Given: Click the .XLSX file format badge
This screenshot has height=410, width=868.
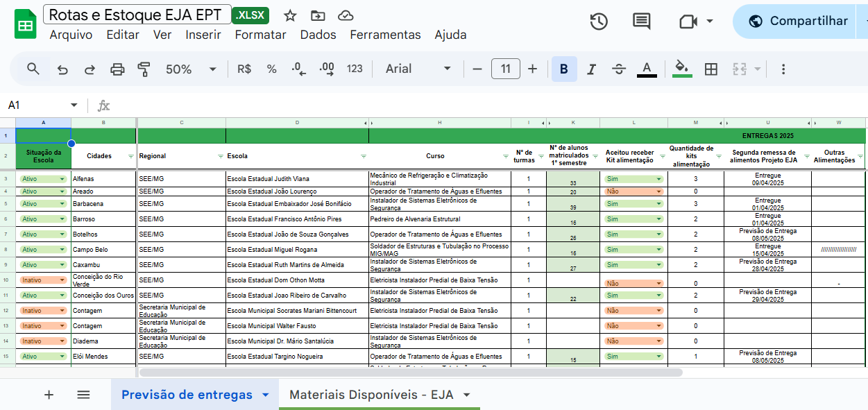Looking at the screenshot, I should pos(250,15).
